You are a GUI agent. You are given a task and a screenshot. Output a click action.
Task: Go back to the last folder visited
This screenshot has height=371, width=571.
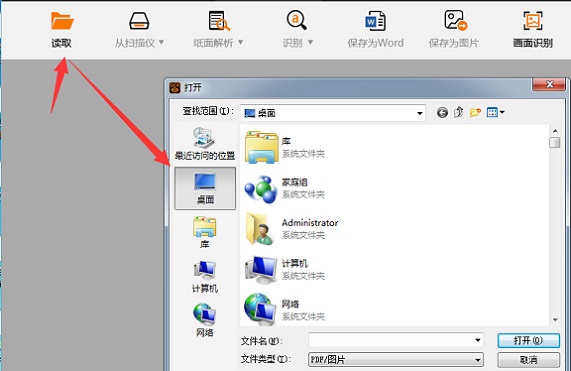point(442,113)
